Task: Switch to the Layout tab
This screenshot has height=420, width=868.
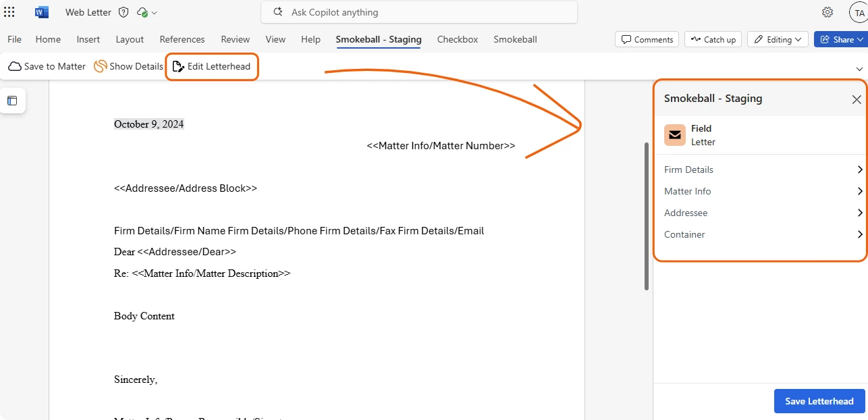Action: pyautogui.click(x=130, y=39)
